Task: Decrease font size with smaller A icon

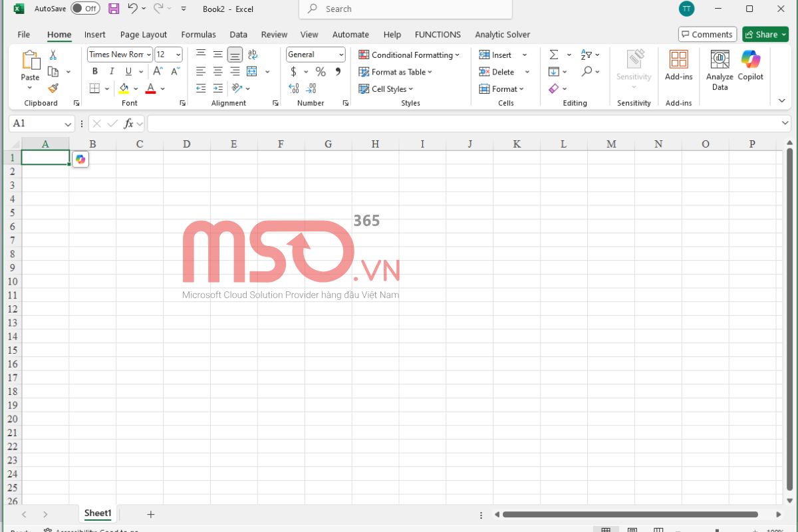Action: [x=176, y=71]
